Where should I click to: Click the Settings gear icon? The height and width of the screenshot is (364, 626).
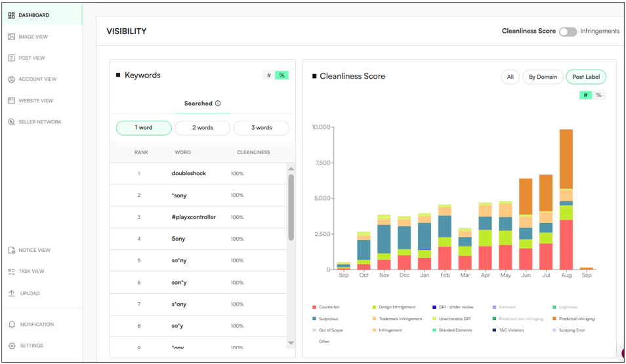click(12, 346)
